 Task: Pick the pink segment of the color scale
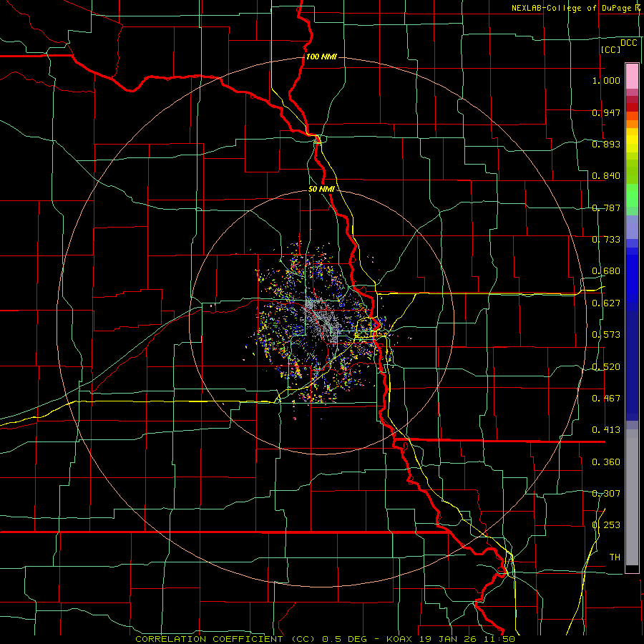pos(632,76)
